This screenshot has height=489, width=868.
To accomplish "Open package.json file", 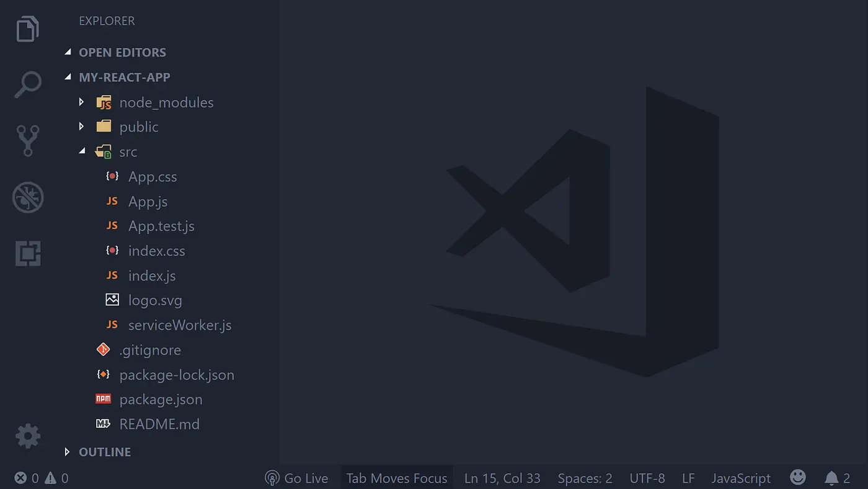I will tap(161, 400).
